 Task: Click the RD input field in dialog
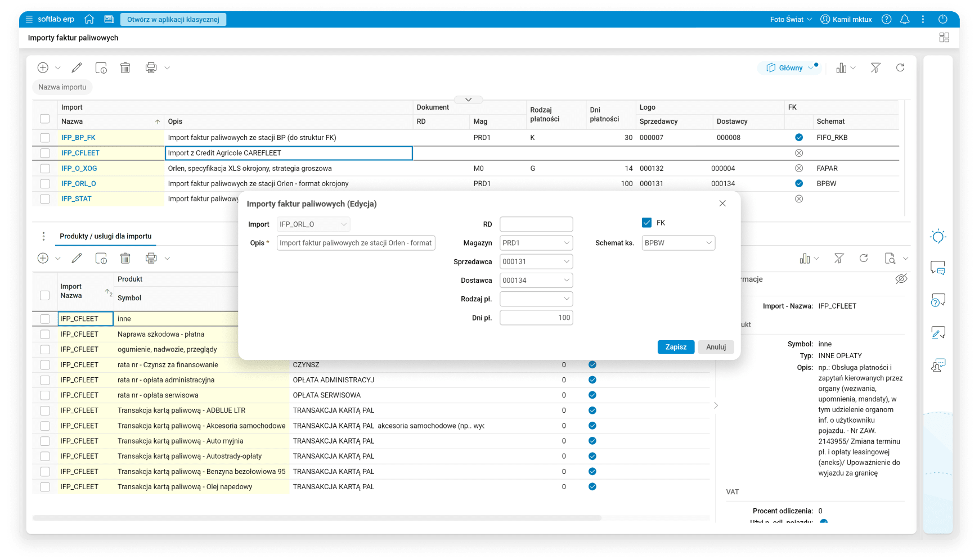[536, 224]
